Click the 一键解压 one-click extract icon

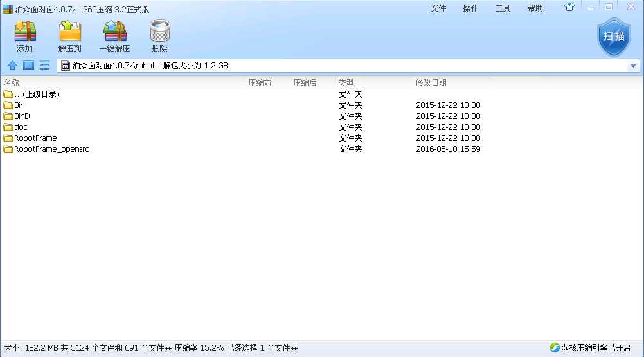click(114, 32)
